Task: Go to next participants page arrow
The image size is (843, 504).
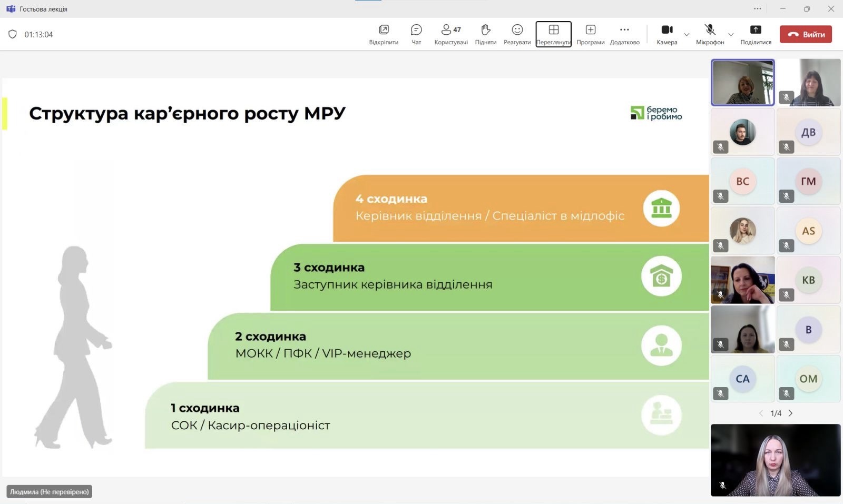Action: pyautogui.click(x=790, y=413)
